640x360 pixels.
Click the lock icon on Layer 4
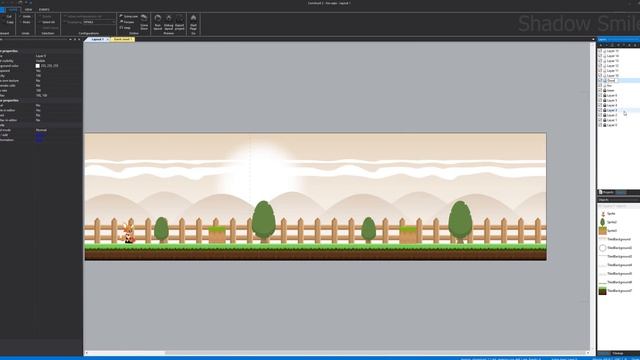tap(604, 105)
